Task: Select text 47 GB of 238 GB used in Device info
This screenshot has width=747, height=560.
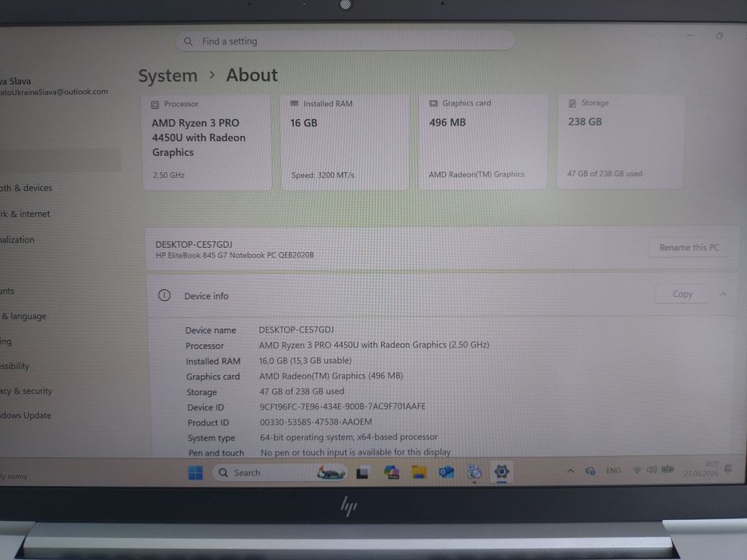Action: click(x=302, y=391)
